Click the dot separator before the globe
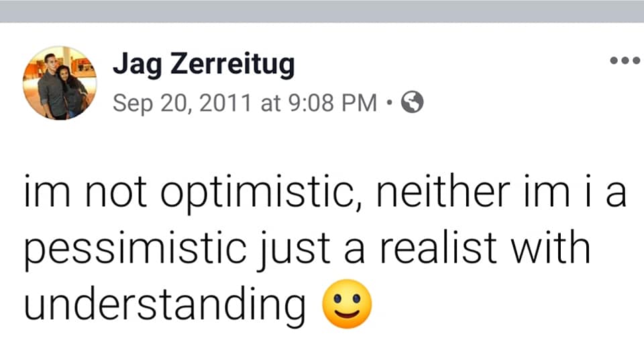The height and width of the screenshot is (360, 644). click(390, 103)
